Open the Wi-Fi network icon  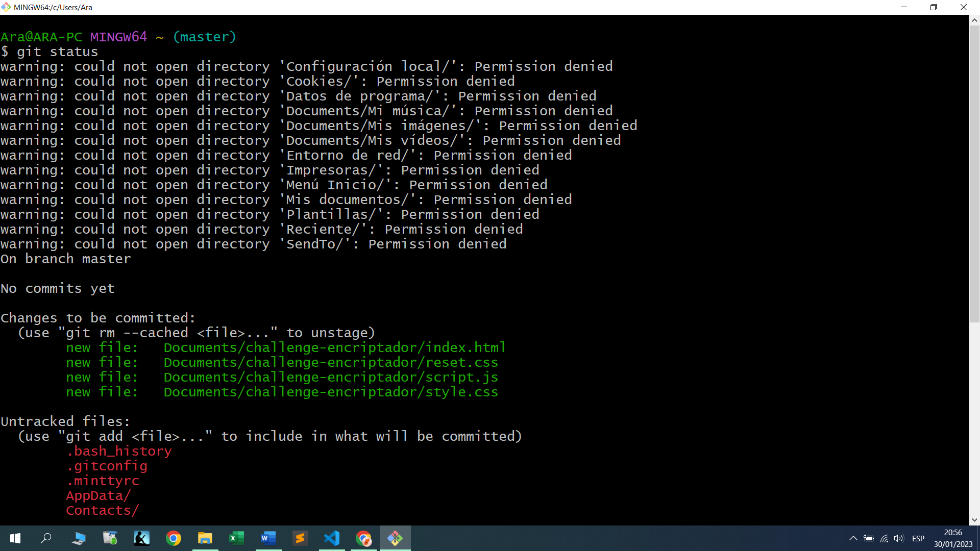point(885,538)
